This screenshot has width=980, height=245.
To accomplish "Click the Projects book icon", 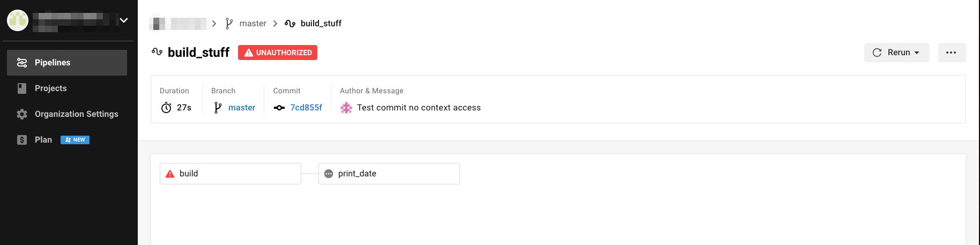I will point(22,88).
